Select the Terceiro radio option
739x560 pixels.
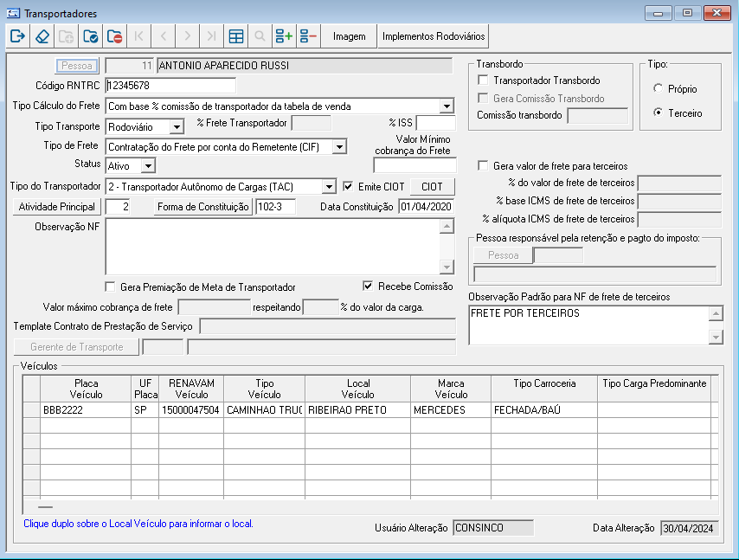click(x=658, y=113)
